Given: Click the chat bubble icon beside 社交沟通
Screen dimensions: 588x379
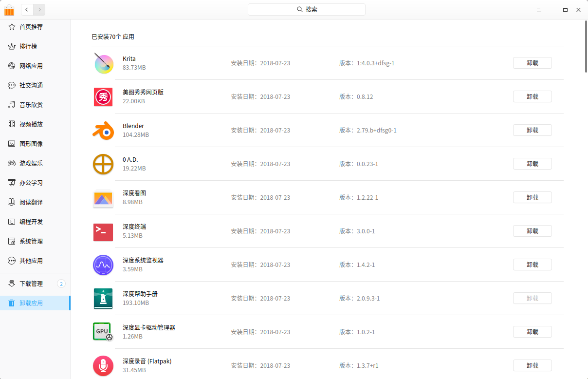Looking at the screenshot, I should (12, 85).
